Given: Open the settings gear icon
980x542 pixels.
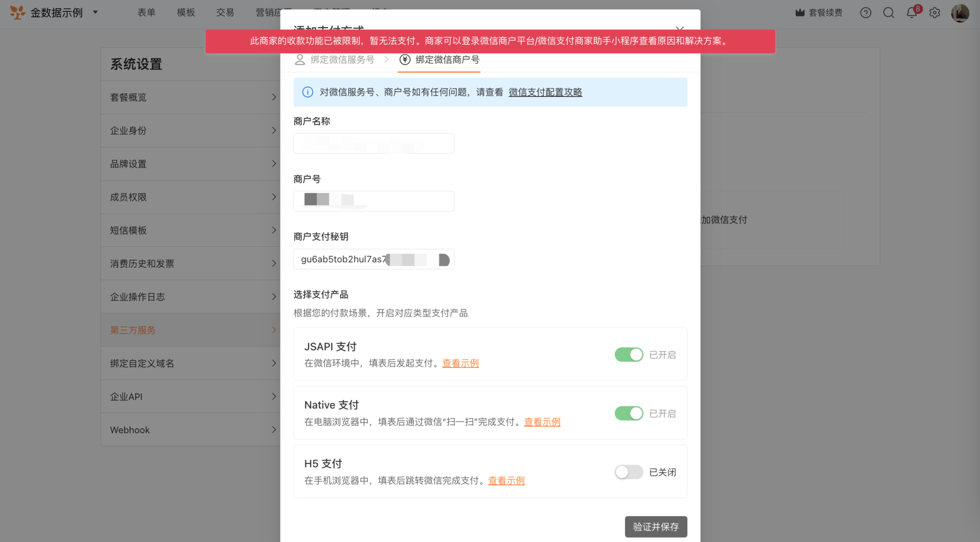Looking at the screenshot, I should [934, 12].
